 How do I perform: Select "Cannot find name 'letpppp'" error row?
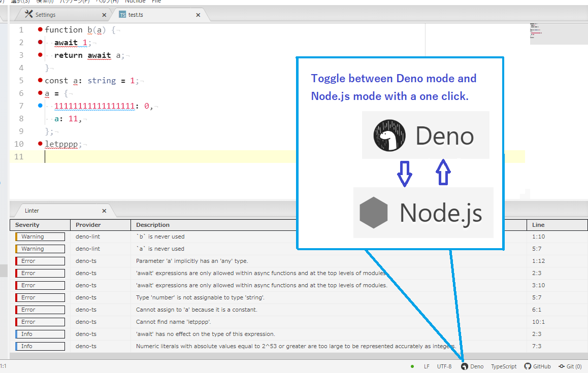pos(299,322)
